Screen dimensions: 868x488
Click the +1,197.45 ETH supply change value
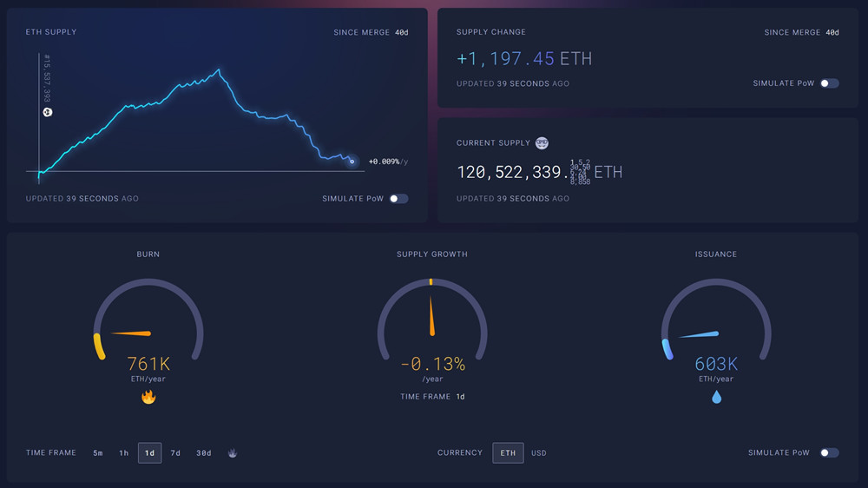point(524,59)
